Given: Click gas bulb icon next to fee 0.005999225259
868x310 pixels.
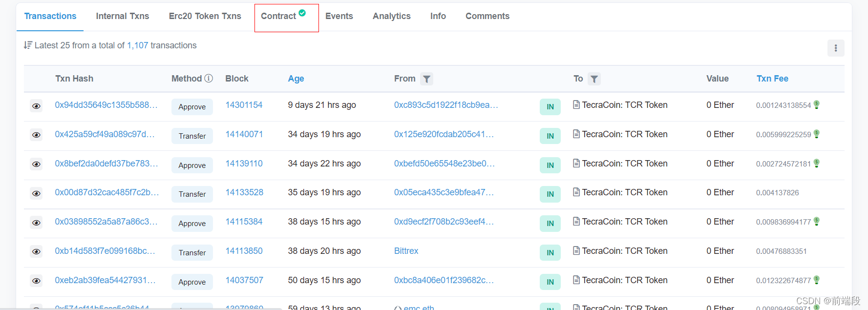Looking at the screenshot, I should (x=817, y=134).
